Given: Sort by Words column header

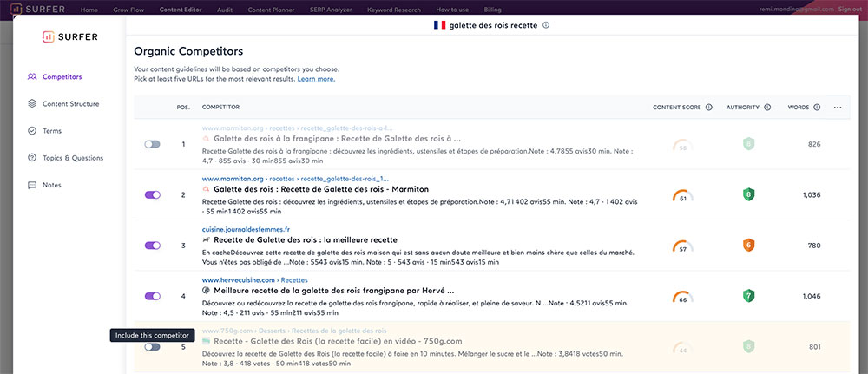Looking at the screenshot, I should coord(799,108).
